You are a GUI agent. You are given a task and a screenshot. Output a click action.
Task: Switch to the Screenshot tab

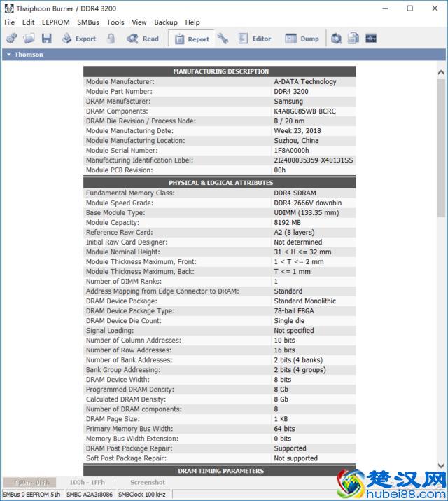[148, 482]
